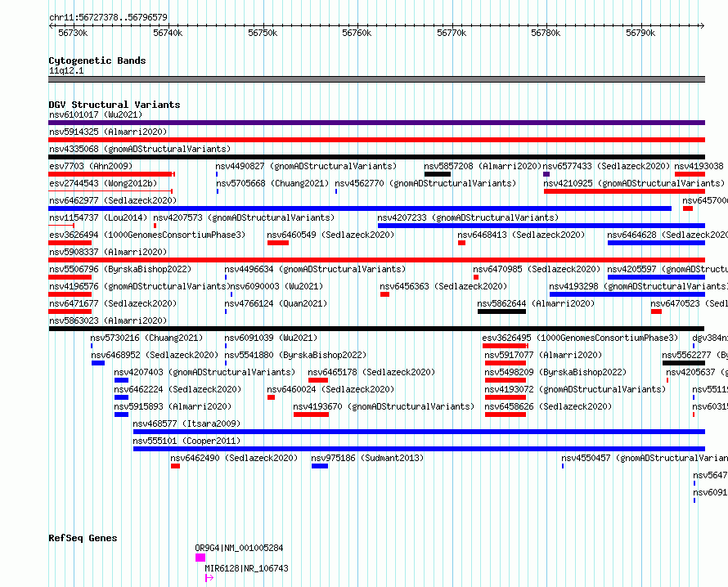728x587 pixels.
Task: Click esv3626494 1000Genomes variant label
Action: pos(147,235)
